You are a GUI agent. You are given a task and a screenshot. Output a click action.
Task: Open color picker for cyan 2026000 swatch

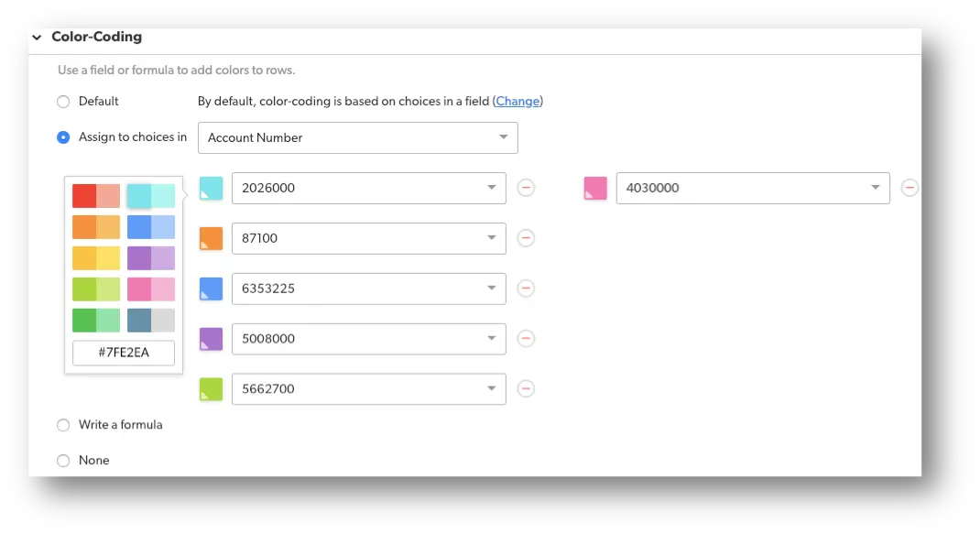[x=211, y=188]
